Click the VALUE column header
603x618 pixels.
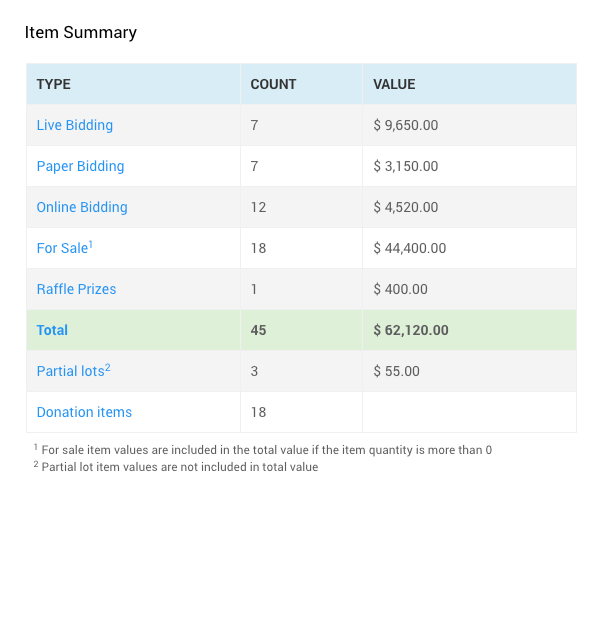click(x=394, y=84)
